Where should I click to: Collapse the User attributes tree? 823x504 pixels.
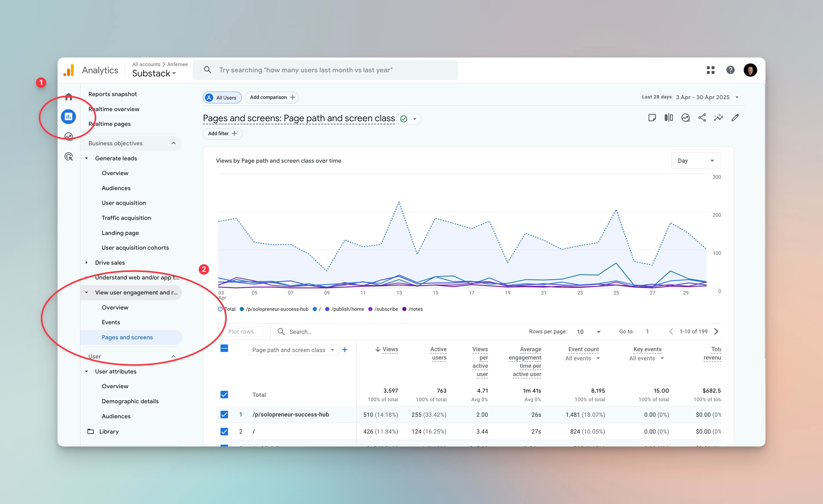point(87,371)
